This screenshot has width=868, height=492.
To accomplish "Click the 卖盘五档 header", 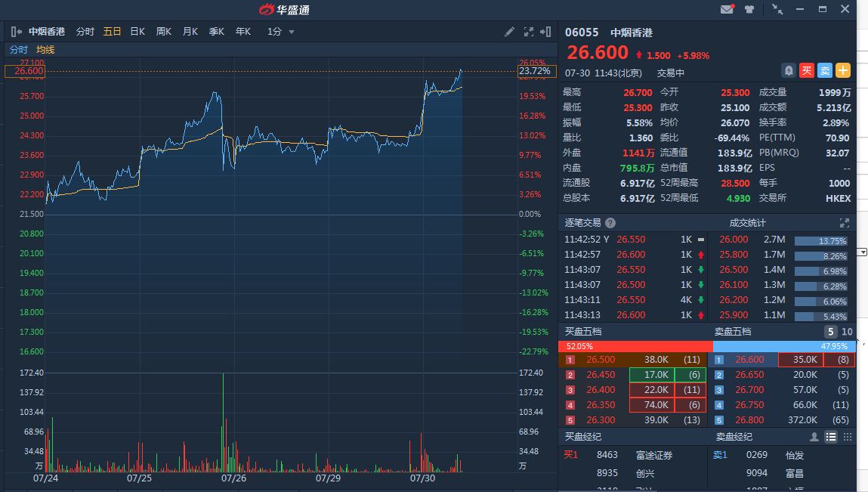I will (x=732, y=331).
